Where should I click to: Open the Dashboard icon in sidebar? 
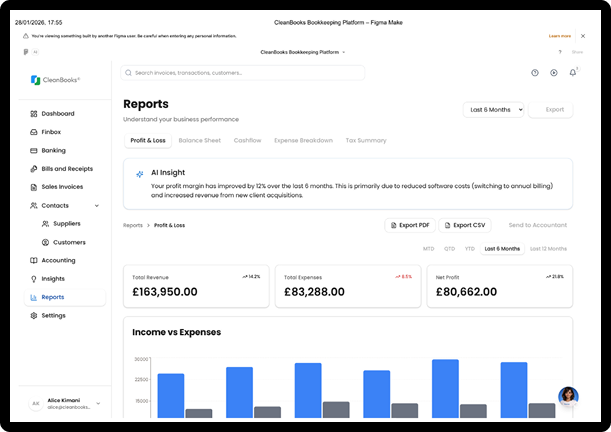click(33, 113)
